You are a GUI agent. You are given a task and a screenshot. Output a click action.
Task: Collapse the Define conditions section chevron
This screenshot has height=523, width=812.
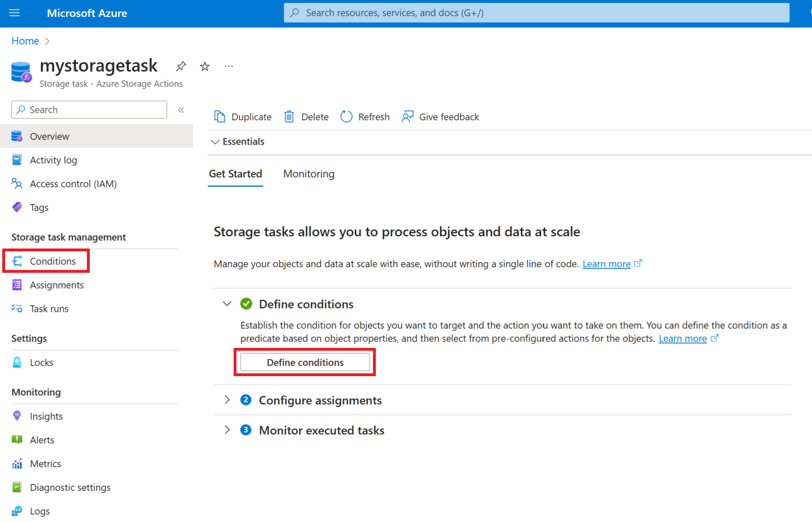tap(227, 304)
